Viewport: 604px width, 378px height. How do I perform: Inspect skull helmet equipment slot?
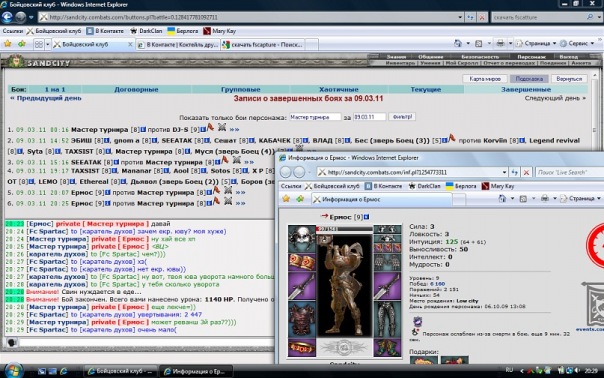click(x=302, y=239)
